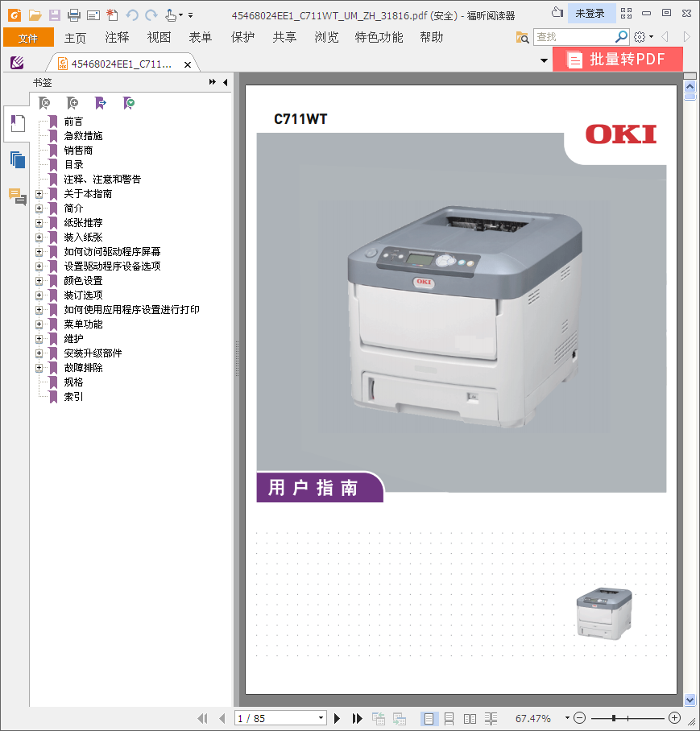Viewport: 700px width, 731px height.
Task: Click the zoom in plus button
Action: pyautogui.click(x=674, y=718)
